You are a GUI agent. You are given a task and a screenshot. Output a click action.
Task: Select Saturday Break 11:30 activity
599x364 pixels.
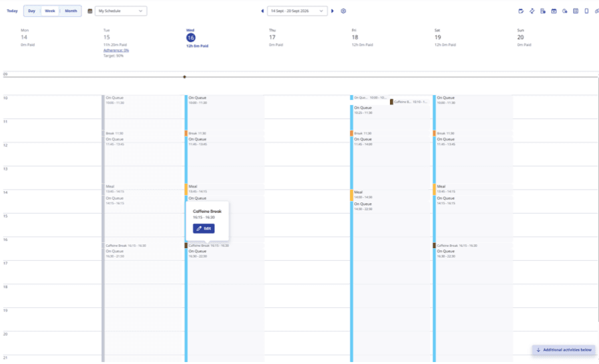click(x=473, y=133)
